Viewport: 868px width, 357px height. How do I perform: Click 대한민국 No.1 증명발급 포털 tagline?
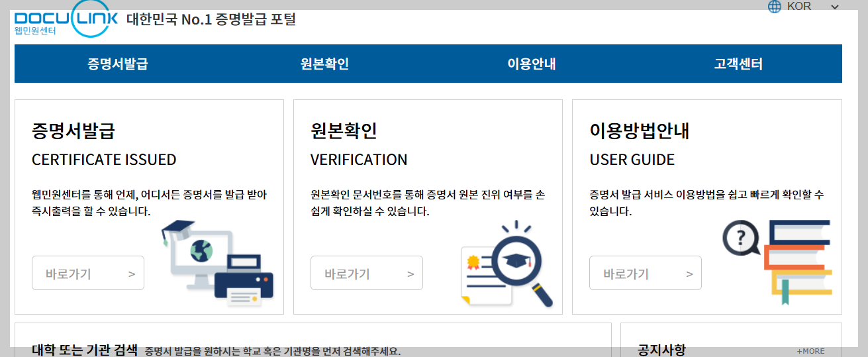[x=211, y=19]
